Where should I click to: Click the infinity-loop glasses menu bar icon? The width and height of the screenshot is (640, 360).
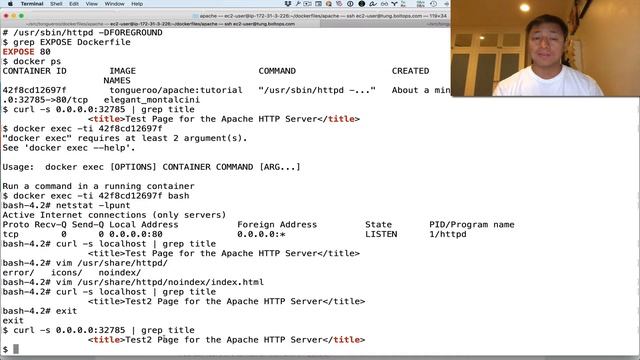(384, 4)
